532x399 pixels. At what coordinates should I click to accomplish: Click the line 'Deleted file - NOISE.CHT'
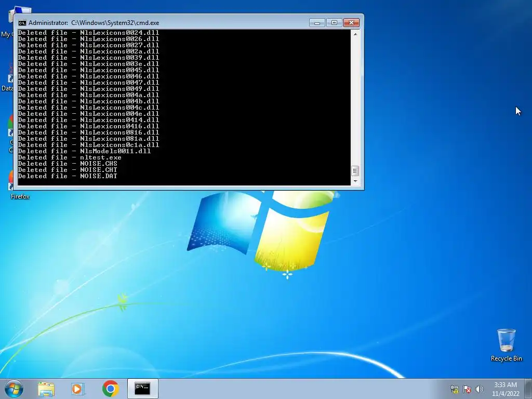(68, 170)
